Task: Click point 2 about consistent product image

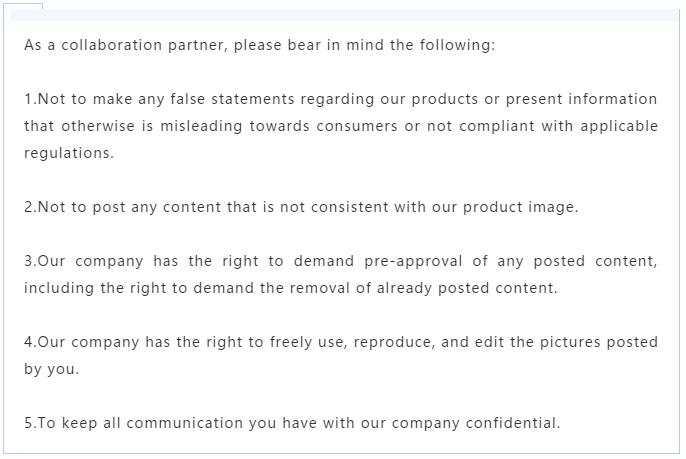Action: coord(301,207)
